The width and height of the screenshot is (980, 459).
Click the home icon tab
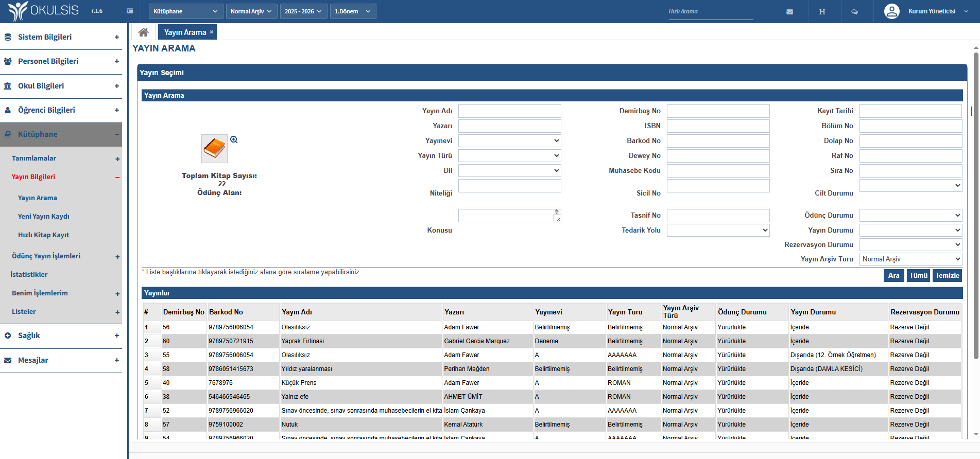(143, 32)
